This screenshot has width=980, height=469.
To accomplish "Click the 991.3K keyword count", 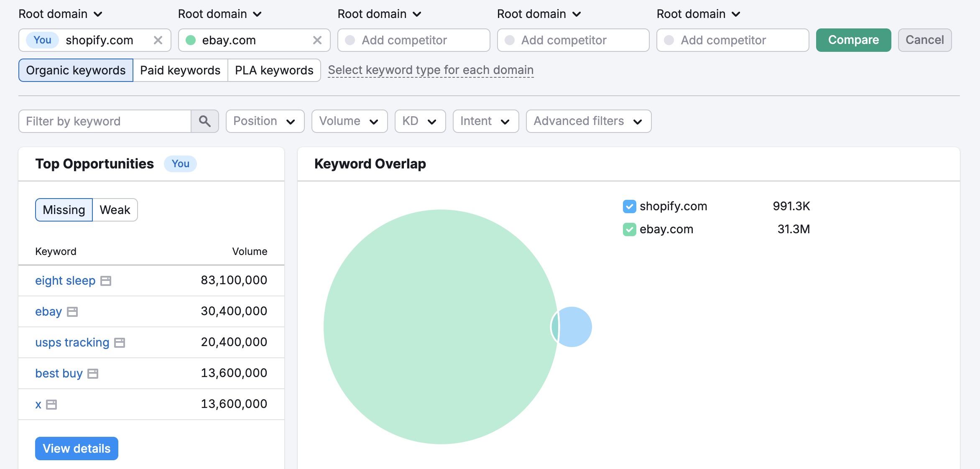I will coord(791,206).
